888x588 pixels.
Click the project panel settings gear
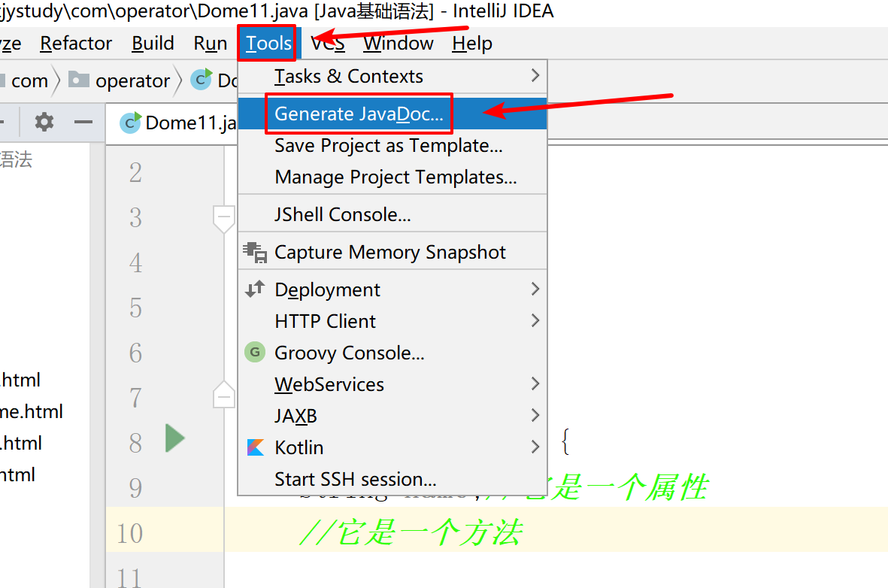44,122
